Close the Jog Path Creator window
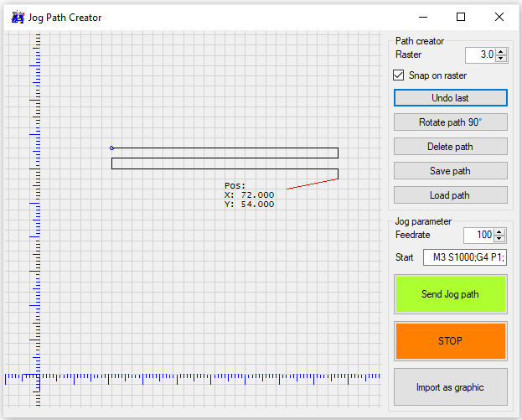Viewport: 522px width, 420px height. [x=499, y=17]
